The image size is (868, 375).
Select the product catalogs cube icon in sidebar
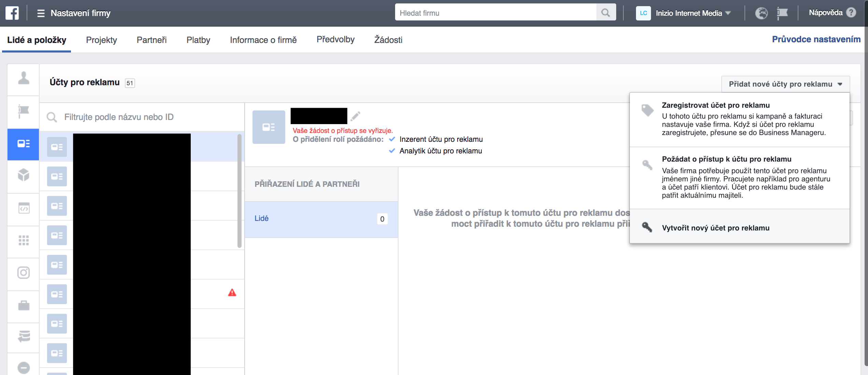pos(24,175)
